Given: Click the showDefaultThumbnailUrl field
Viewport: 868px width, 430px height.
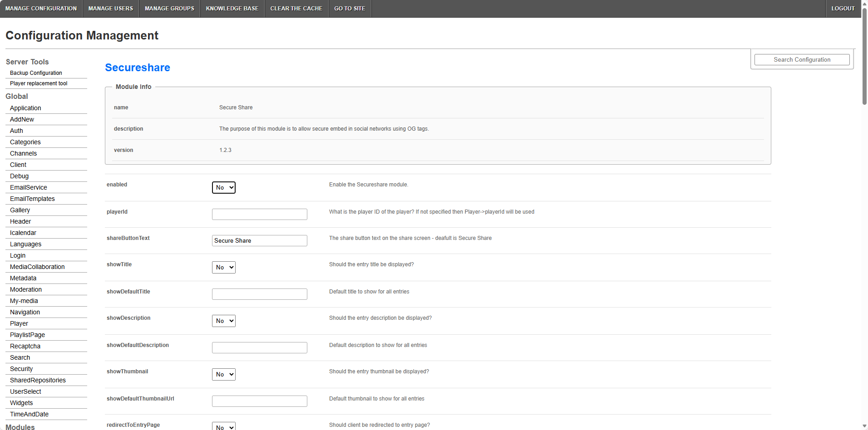Looking at the screenshot, I should pos(260,401).
